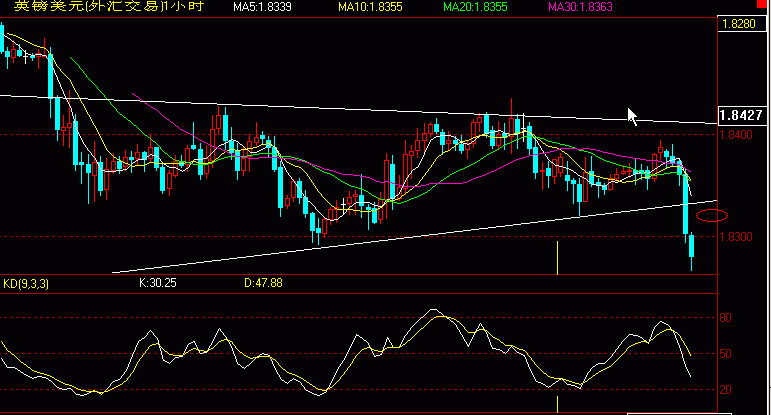This screenshot has width=771, height=415.
Task: Click the KD(9,3,3) indicator name
Action: (x=26, y=284)
